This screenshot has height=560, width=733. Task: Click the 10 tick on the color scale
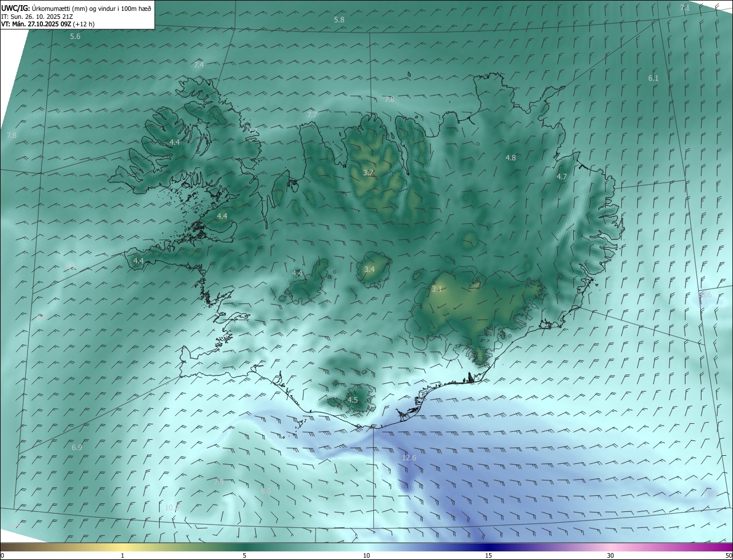click(x=366, y=555)
